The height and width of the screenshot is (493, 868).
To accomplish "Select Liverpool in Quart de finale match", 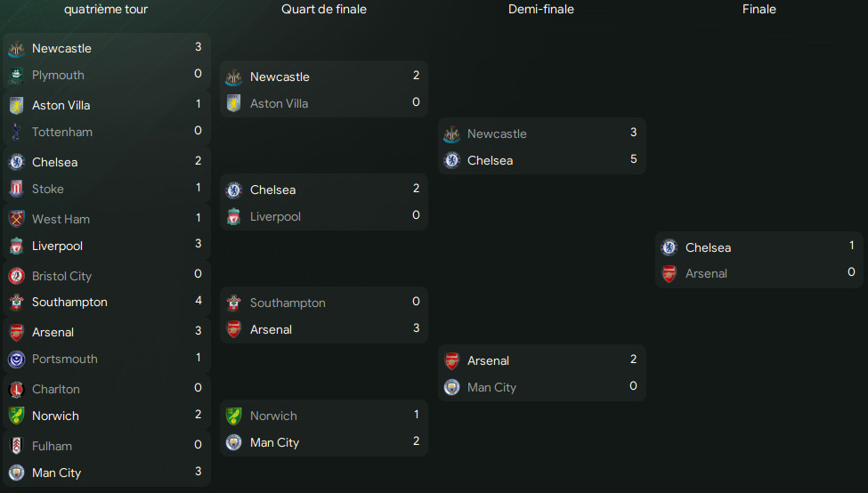I will coord(275,217).
